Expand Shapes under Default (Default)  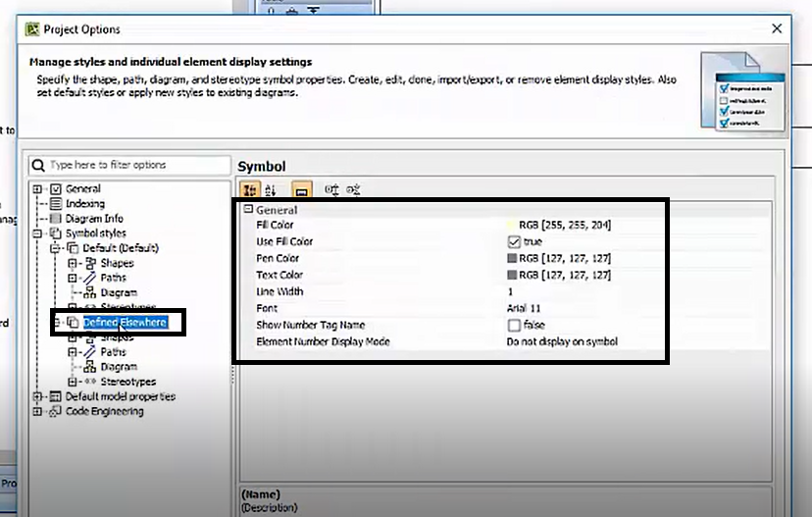tap(73, 263)
